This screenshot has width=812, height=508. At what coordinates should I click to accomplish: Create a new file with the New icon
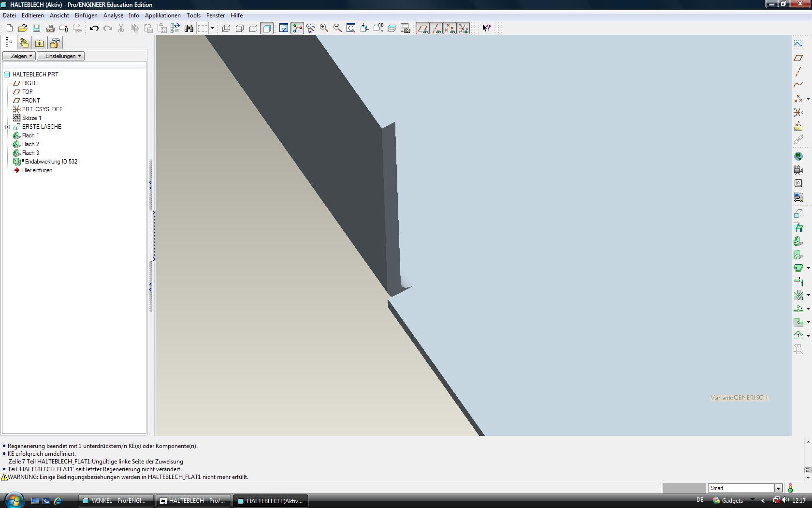coord(9,28)
